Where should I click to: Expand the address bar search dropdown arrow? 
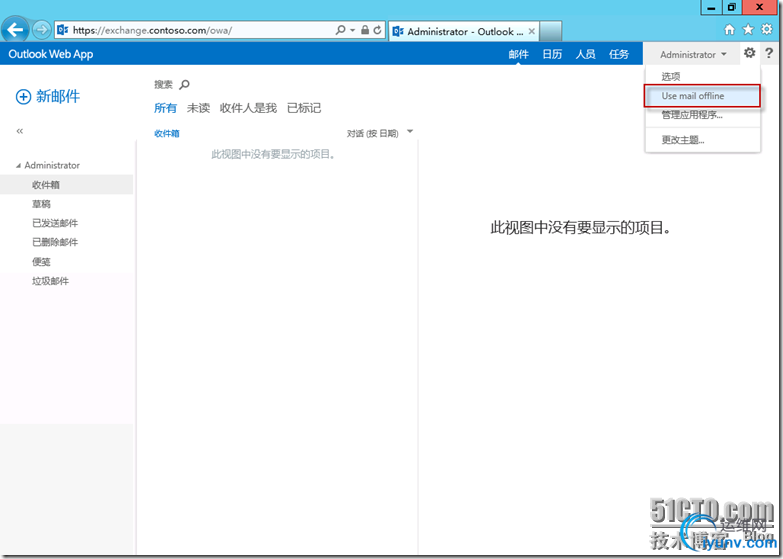[x=353, y=30]
